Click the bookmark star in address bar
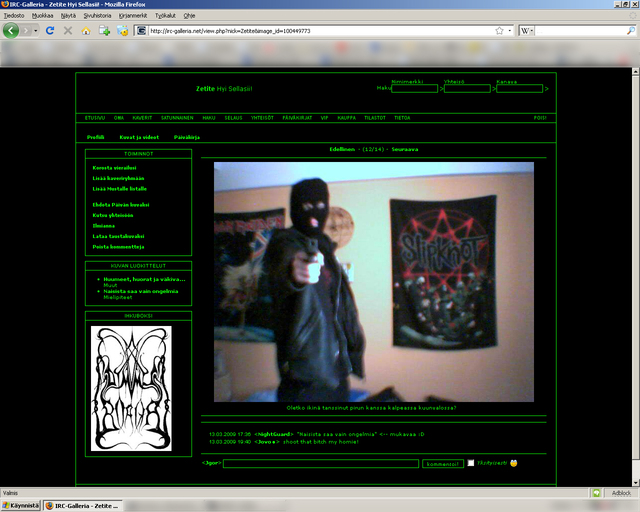 click(499, 31)
